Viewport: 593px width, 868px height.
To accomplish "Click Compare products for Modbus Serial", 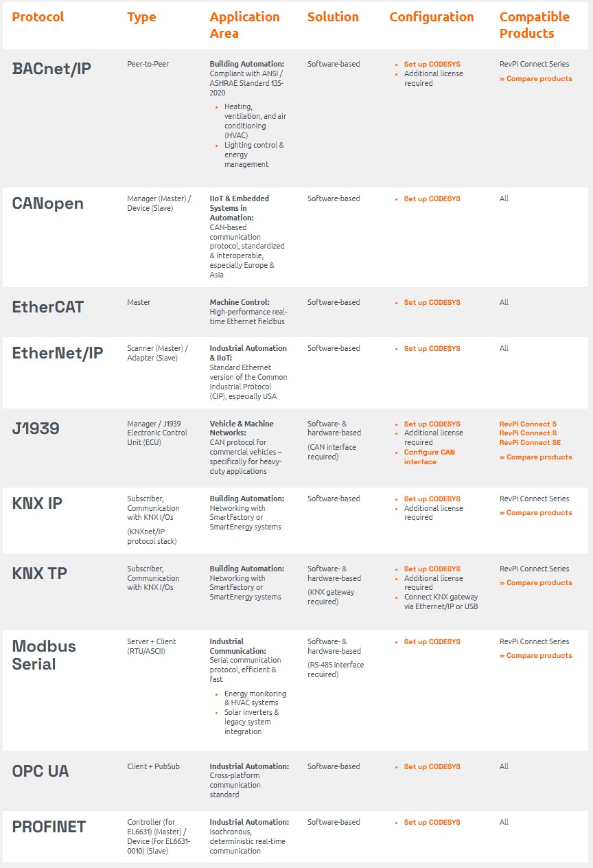I will [x=535, y=656].
